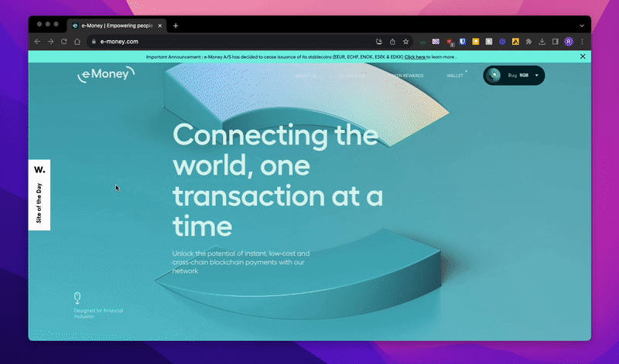Dismiss the announcement banner

pyautogui.click(x=583, y=56)
